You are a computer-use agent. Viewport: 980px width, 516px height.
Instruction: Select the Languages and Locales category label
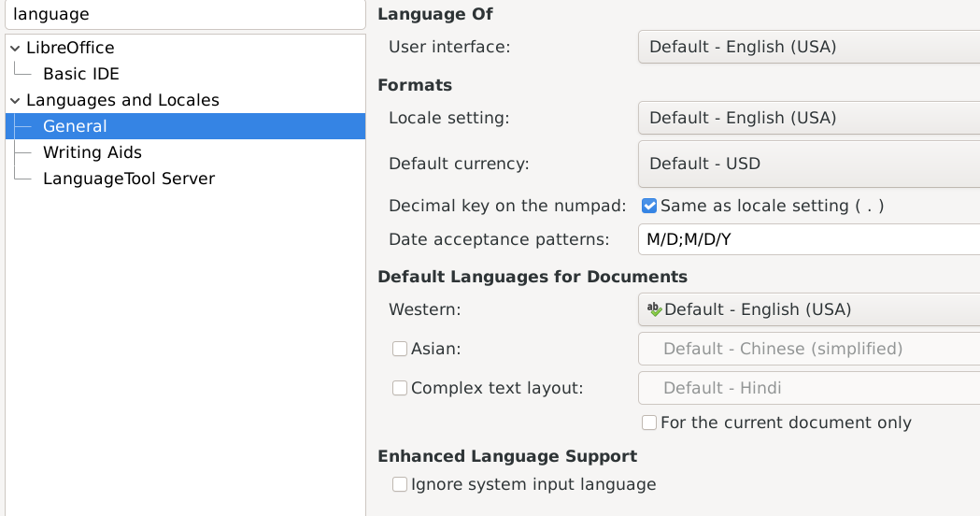(122, 100)
